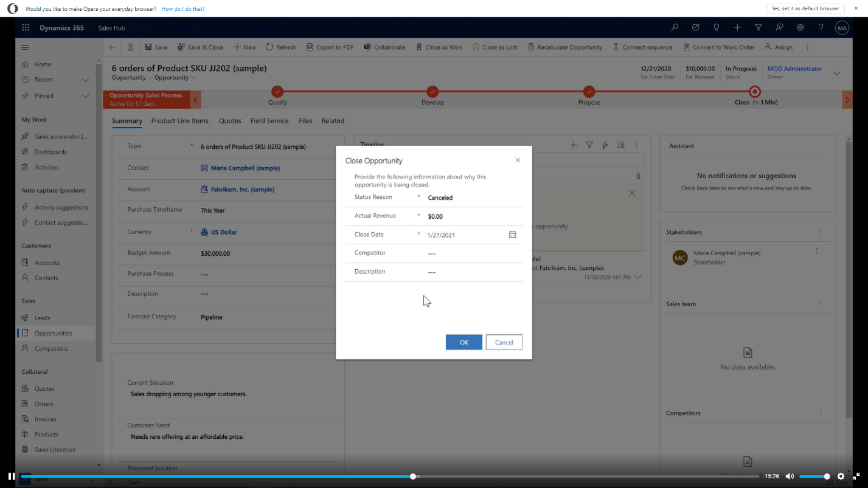The height and width of the screenshot is (488, 868).
Task: Click Connect sequence command
Action: tap(643, 47)
